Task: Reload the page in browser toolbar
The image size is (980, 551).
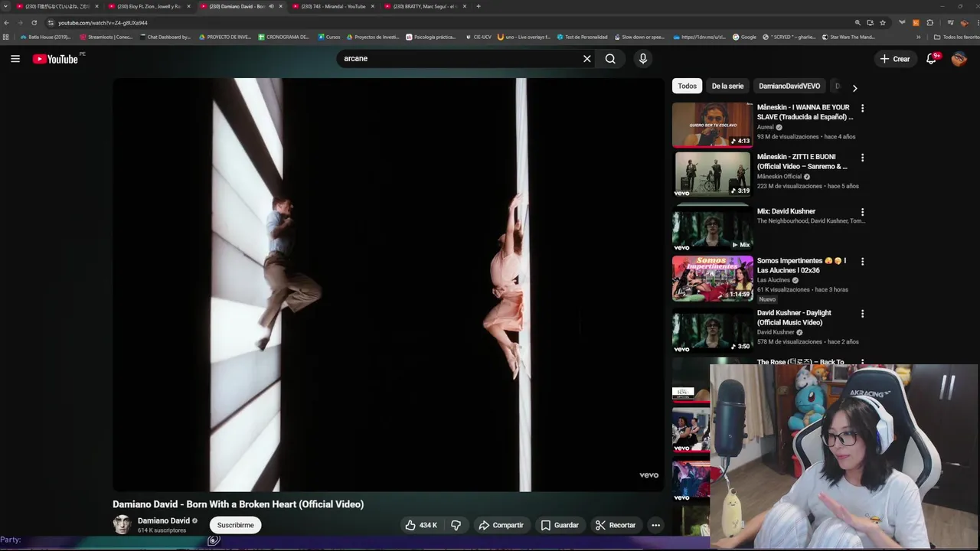Action: click(34, 23)
